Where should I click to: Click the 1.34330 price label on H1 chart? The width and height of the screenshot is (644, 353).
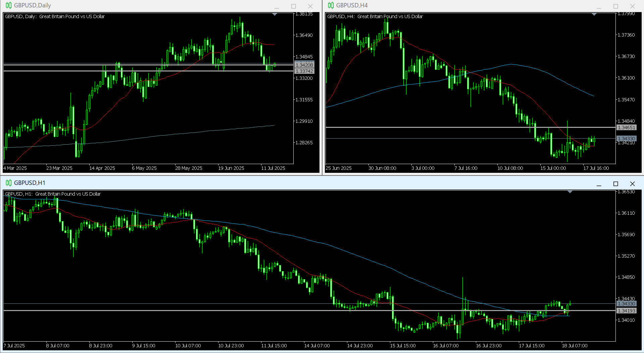(627, 304)
